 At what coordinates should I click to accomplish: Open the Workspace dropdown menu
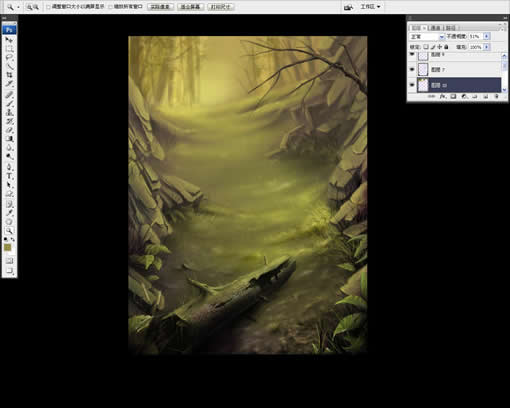click(x=370, y=7)
